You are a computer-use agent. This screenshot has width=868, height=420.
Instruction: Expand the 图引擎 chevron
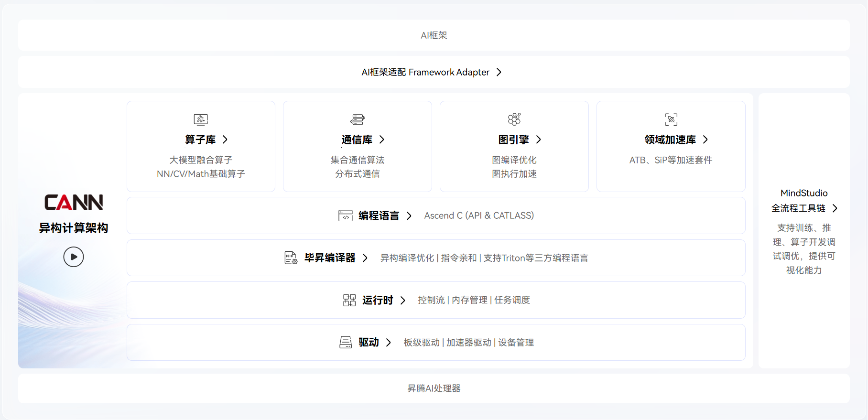539,140
